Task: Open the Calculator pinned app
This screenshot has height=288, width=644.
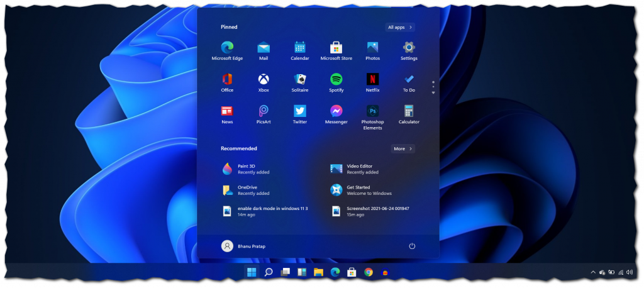Action: [x=409, y=114]
